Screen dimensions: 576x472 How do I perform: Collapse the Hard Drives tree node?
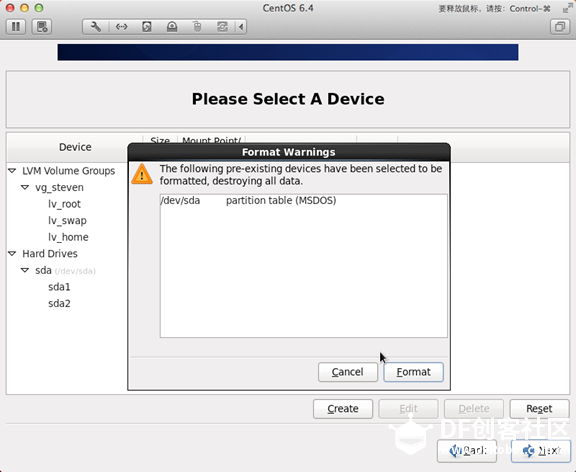tap(12, 253)
